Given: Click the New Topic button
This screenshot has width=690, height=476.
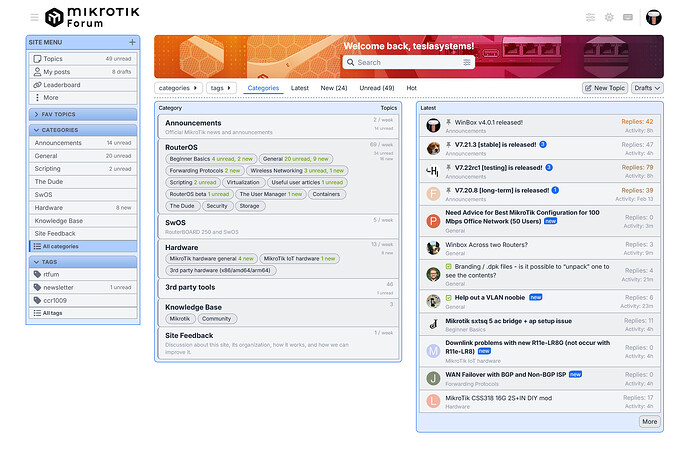Looking at the screenshot, I should [605, 88].
